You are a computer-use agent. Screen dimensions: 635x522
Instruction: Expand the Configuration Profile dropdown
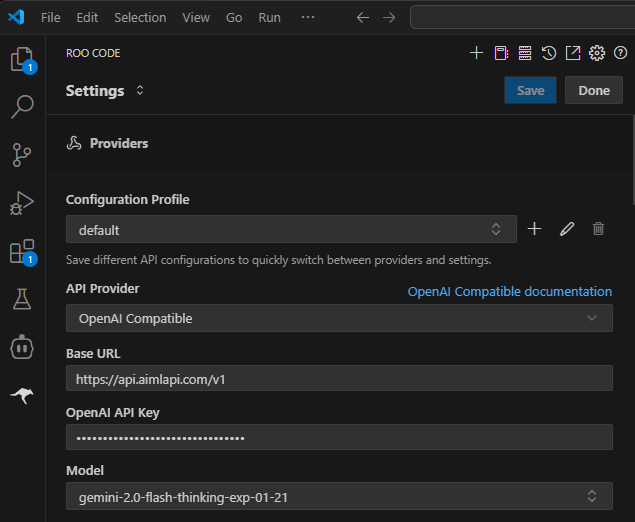click(x=291, y=230)
